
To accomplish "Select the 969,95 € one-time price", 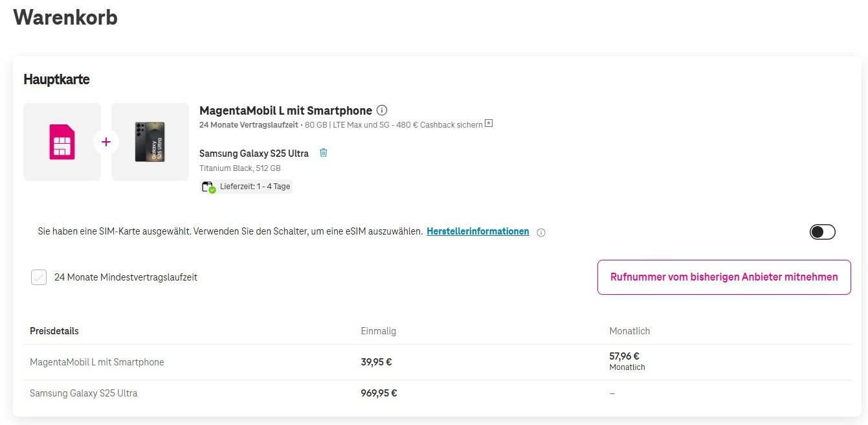I will [379, 393].
